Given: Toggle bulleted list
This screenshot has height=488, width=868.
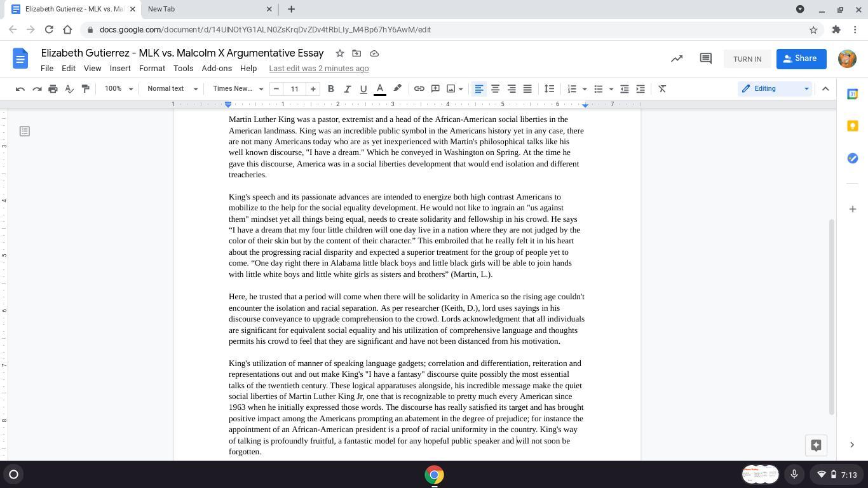Looking at the screenshot, I should click(x=598, y=89).
